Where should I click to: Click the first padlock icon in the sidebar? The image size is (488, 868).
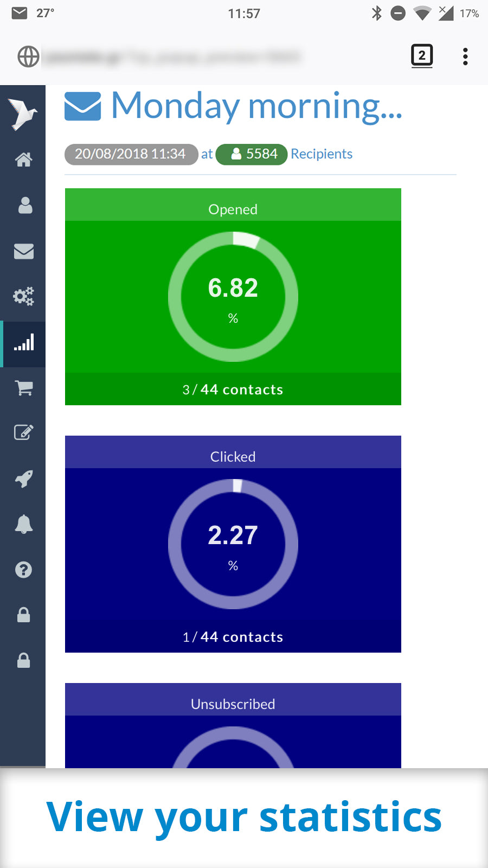pyautogui.click(x=23, y=615)
